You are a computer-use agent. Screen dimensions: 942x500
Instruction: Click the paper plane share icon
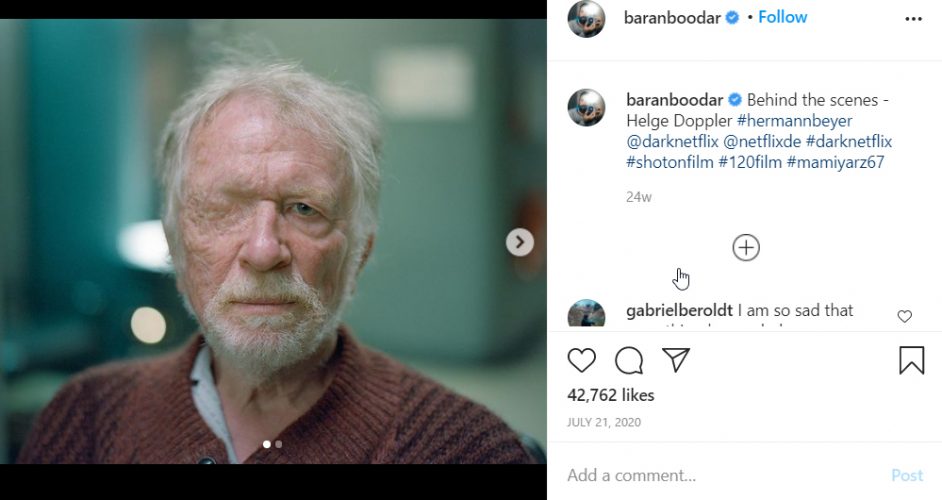677,360
